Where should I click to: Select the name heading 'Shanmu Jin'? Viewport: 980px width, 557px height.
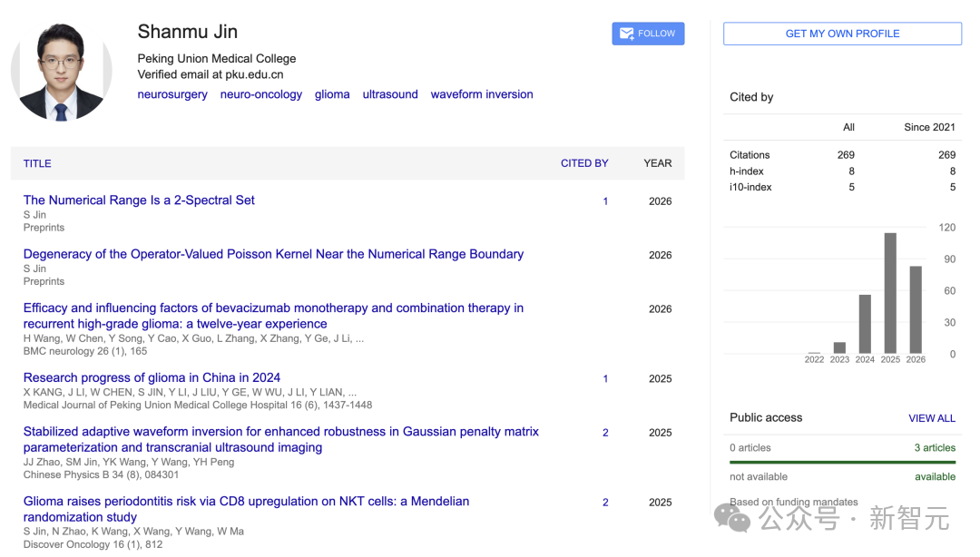tap(188, 32)
